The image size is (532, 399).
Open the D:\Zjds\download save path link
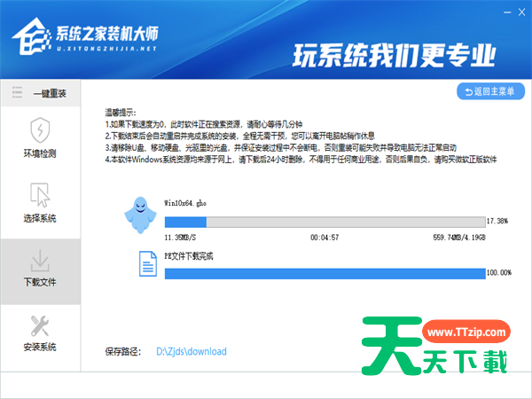click(x=191, y=352)
